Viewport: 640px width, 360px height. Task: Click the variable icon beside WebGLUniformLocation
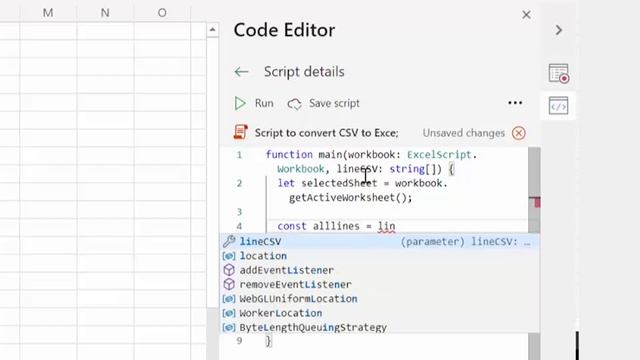click(229, 299)
